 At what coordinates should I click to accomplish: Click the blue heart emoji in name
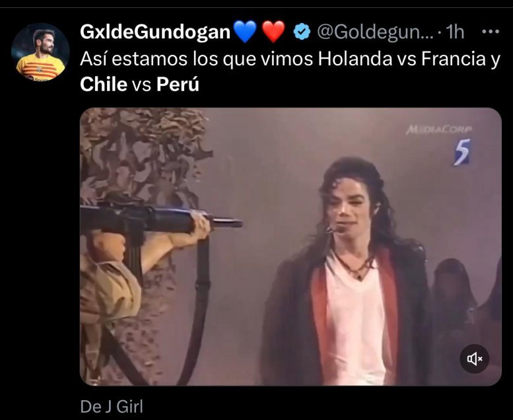(244, 32)
